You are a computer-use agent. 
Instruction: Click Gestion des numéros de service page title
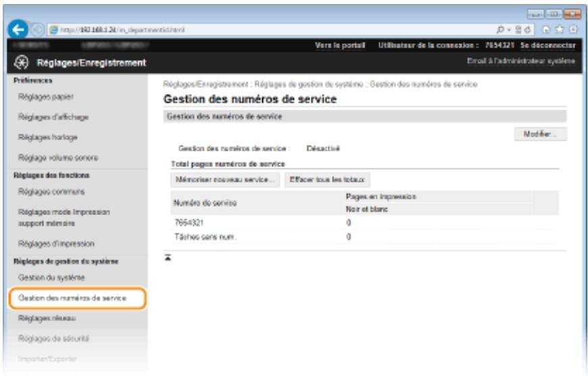click(x=250, y=99)
